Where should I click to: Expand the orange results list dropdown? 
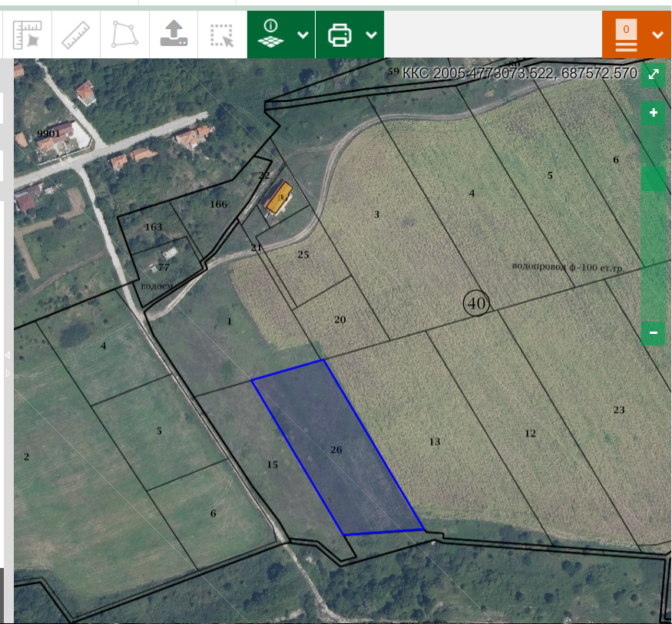[657, 35]
